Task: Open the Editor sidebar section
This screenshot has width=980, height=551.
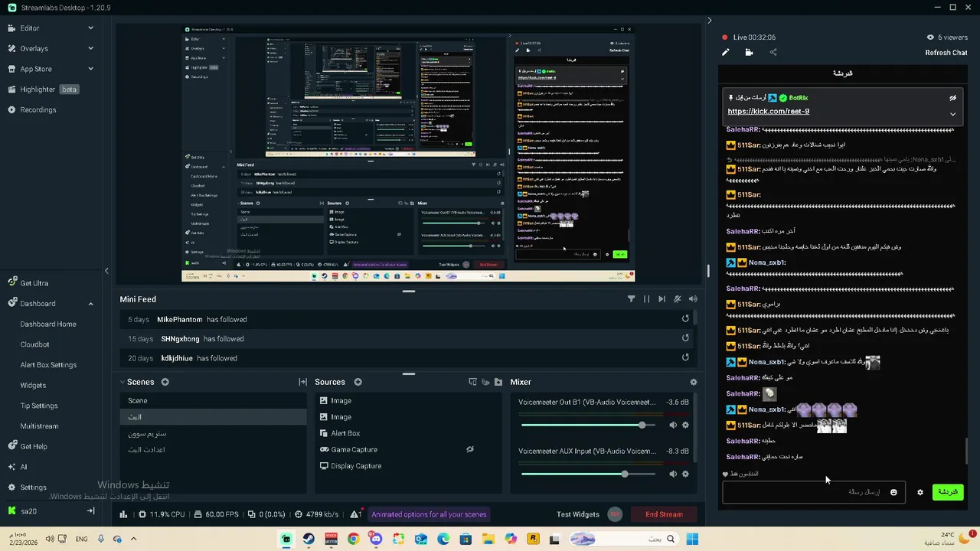Action: tap(29, 28)
